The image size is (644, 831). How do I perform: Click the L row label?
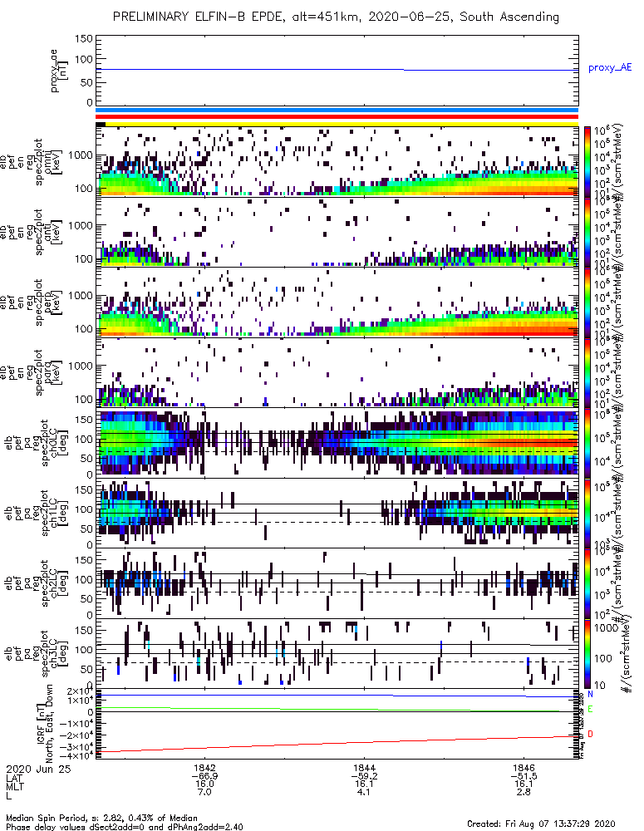point(8,795)
